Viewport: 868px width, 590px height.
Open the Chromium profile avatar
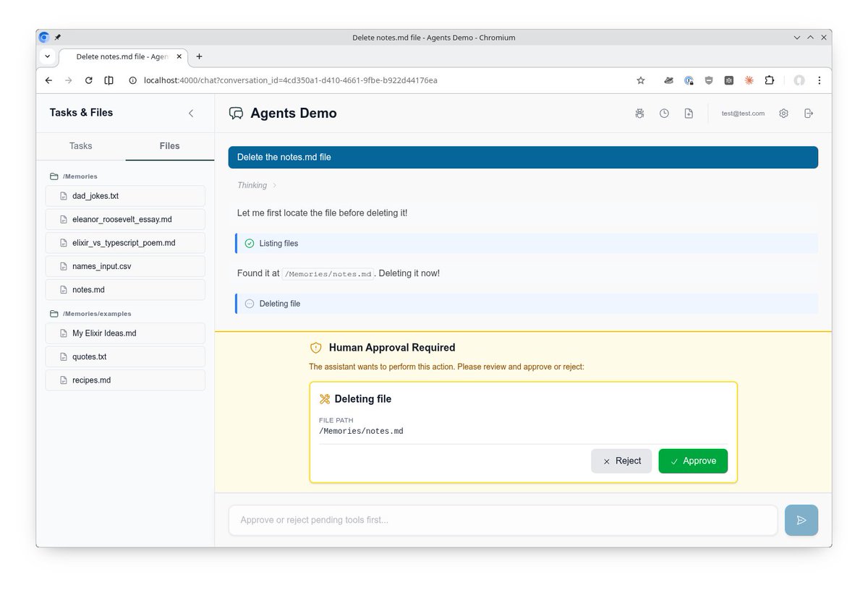799,80
